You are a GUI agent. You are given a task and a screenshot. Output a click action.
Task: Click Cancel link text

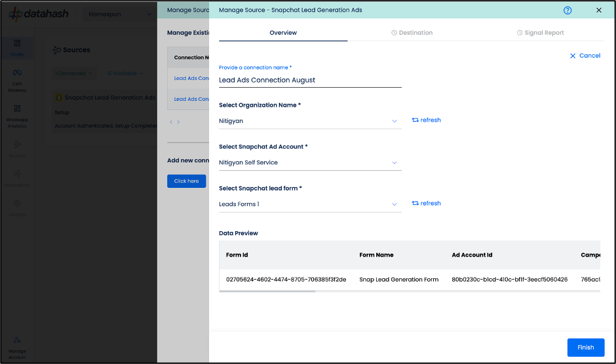tap(590, 56)
